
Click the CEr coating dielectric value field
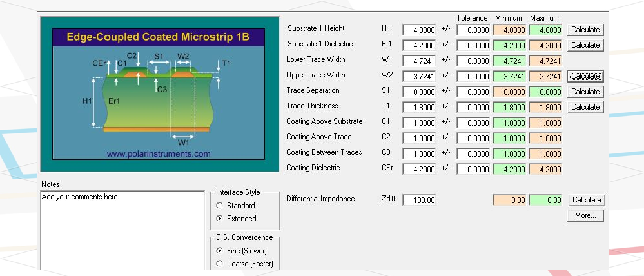tap(419, 169)
